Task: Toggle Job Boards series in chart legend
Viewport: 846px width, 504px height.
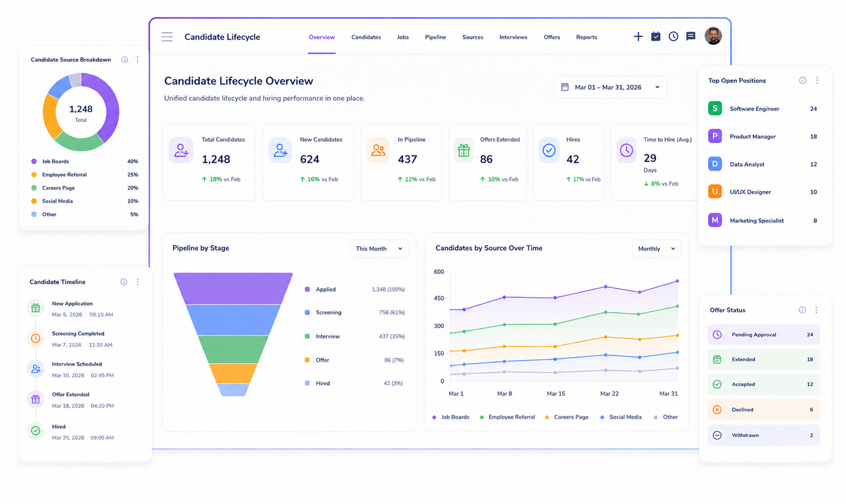Action: point(451,417)
